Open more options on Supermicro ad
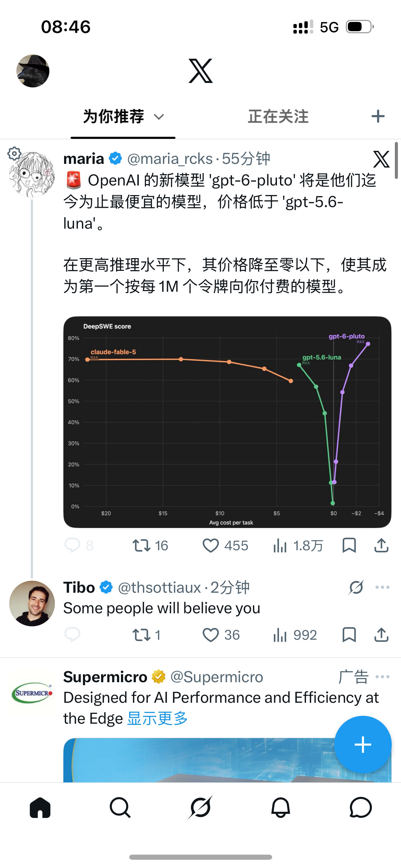401x868 pixels. pos(382,677)
